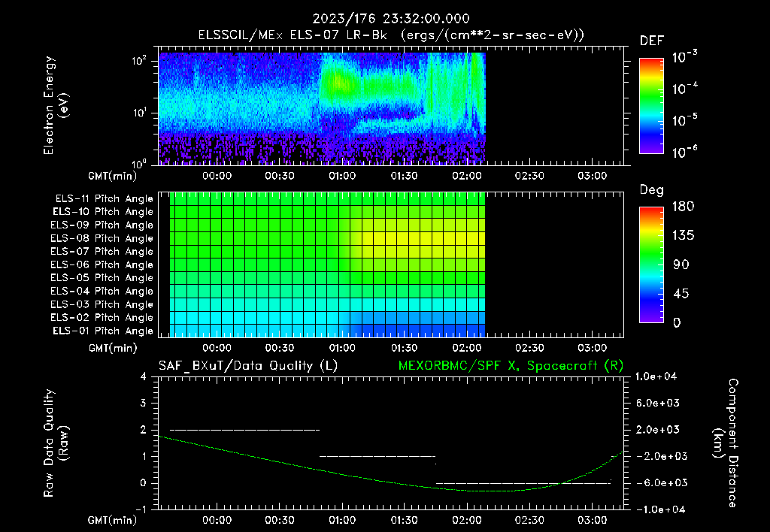Click the 00:30 time tick under the pitch angle plot
The width and height of the screenshot is (770, 532).
click(280, 348)
